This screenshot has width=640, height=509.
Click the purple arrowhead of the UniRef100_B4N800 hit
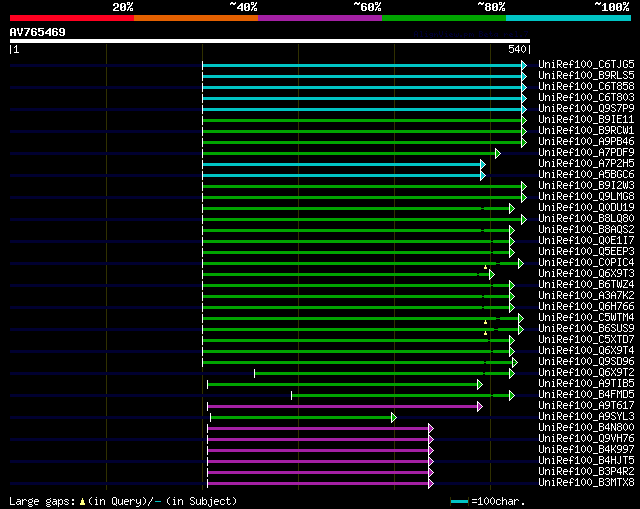[x=431, y=429]
